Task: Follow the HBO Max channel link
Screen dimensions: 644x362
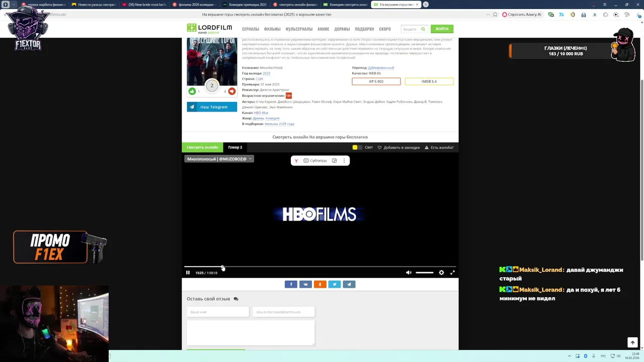Action: 261,113
